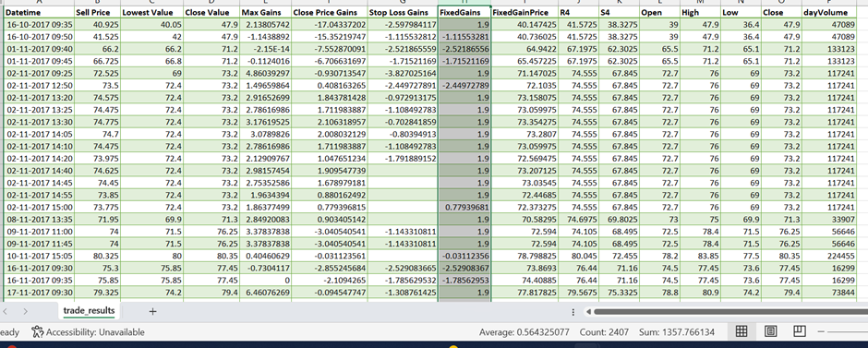This screenshot has height=348, width=868.
Task: Select Sell Price cell 80.325
Action: (x=97, y=256)
